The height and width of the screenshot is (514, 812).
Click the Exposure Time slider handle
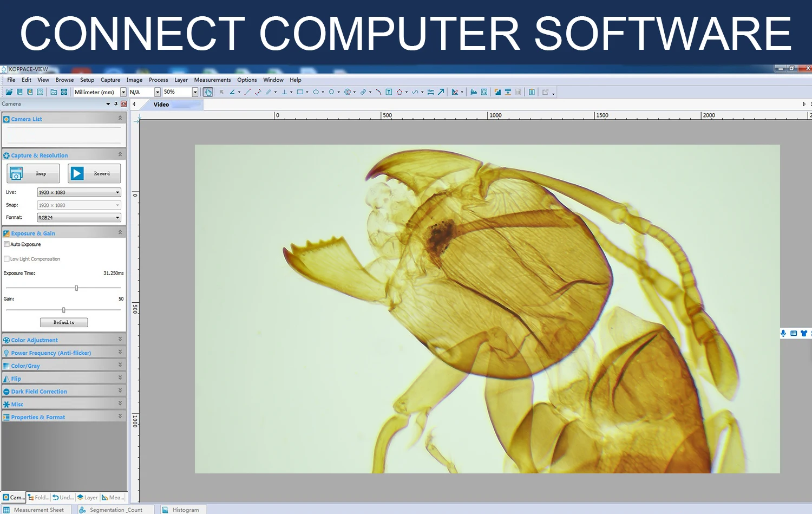76,288
